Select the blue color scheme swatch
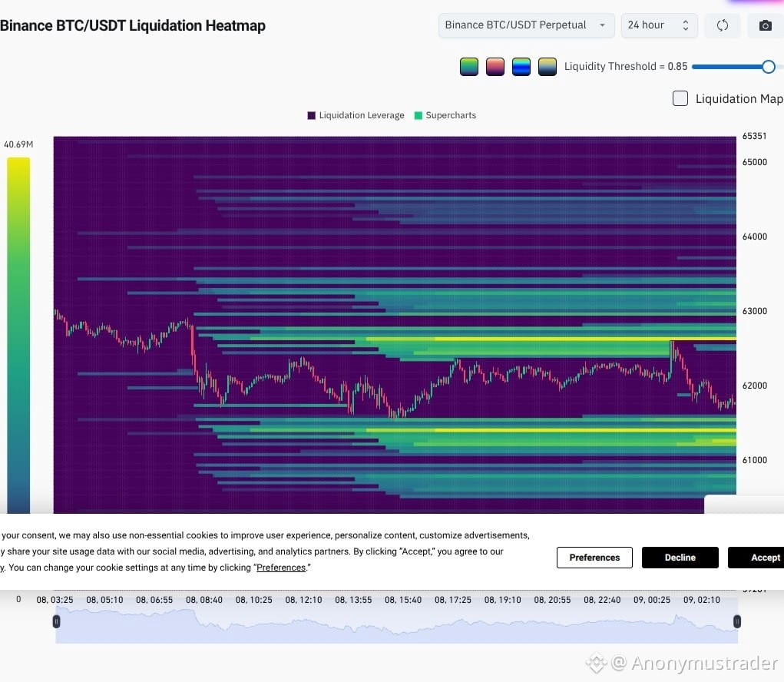Viewport: 784px width, 682px height. tap(521, 67)
